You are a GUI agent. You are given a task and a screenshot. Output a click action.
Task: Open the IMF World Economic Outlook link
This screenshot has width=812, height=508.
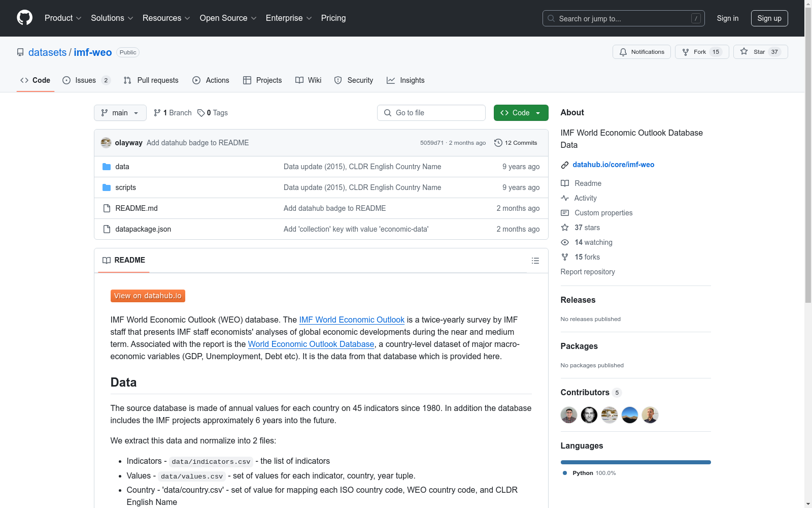click(352, 320)
